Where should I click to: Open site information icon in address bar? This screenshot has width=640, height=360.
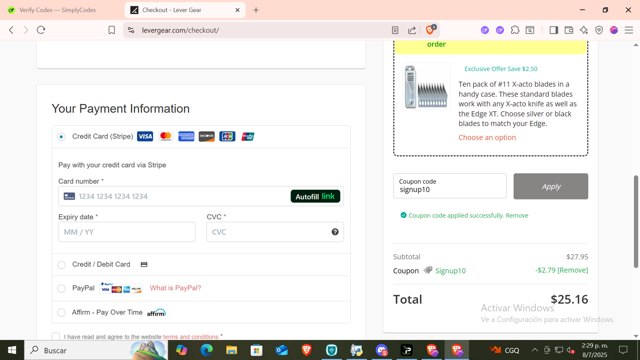point(131,30)
